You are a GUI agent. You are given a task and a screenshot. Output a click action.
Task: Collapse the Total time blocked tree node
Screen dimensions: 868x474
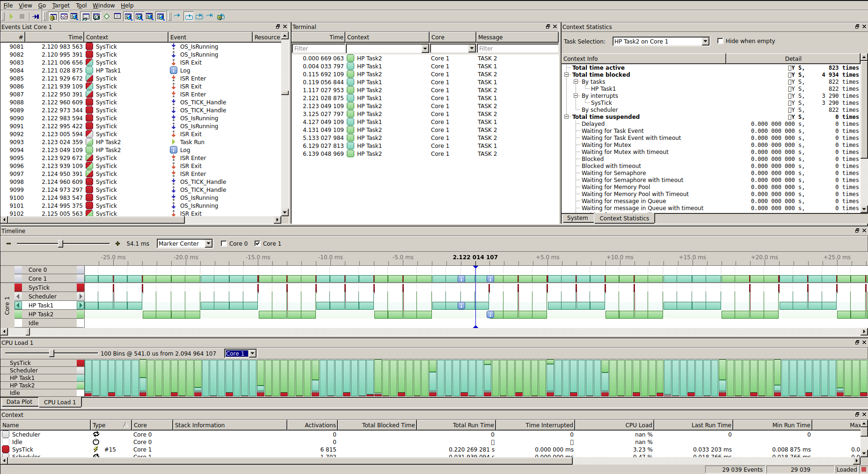[x=567, y=75]
